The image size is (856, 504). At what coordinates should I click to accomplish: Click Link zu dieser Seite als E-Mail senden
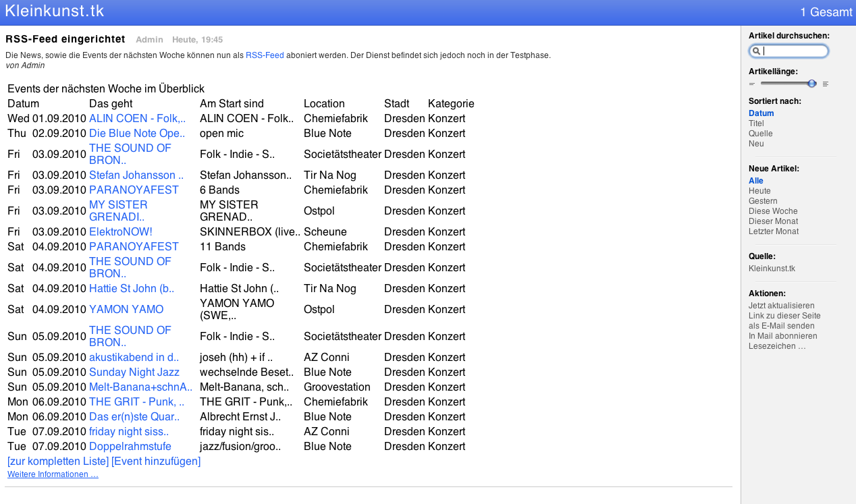[784, 320]
